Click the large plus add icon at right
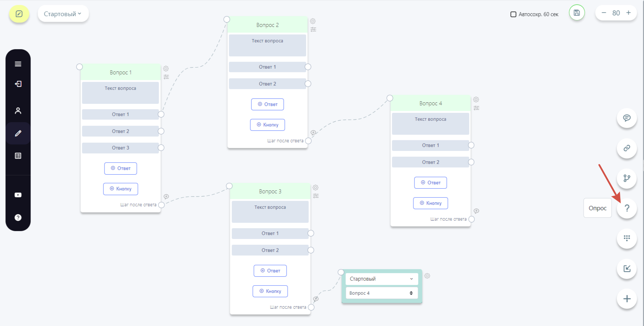This screenshot has width=644, height=326. pyautogui.click(x=627, y=299)
